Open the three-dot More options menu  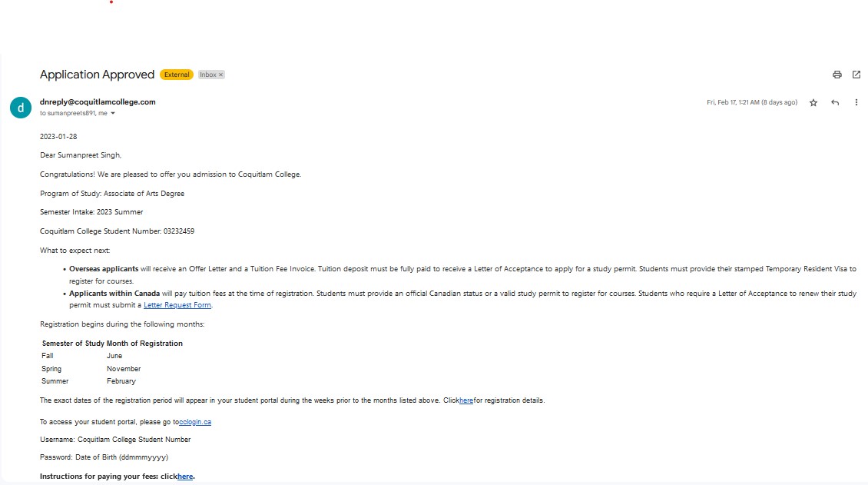[x=856, y=102]
